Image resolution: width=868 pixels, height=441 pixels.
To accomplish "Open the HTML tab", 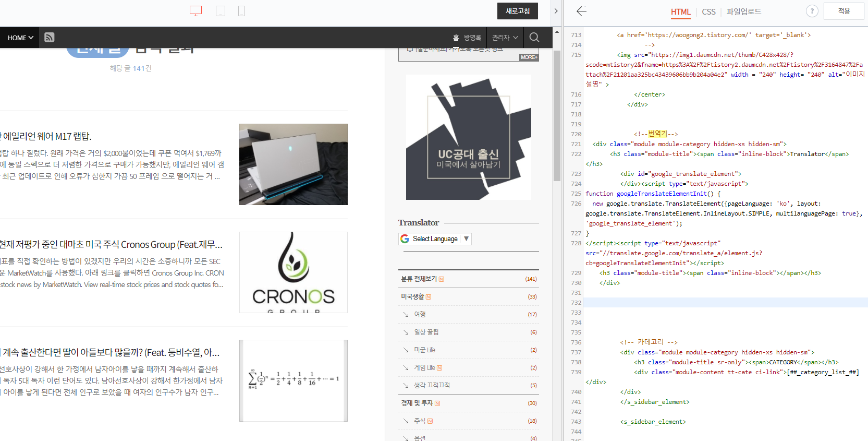I will pos(680,11).
